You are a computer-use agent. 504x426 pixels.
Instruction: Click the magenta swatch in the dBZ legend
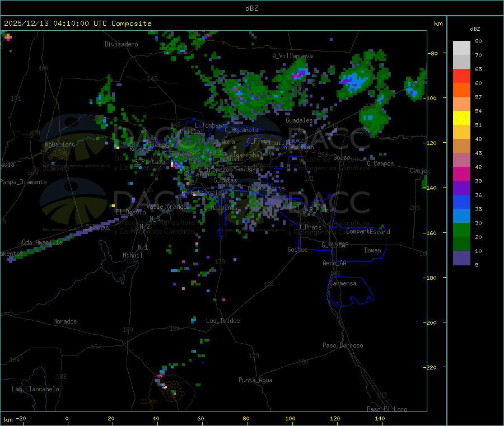pos(461,174)
